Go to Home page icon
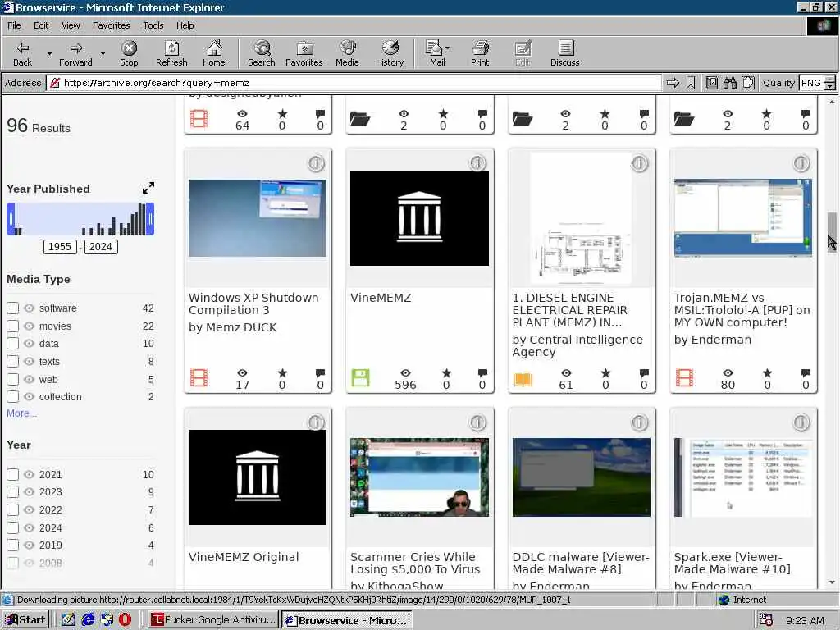Viewport: 840px width, 630px height. click(214, 53)
